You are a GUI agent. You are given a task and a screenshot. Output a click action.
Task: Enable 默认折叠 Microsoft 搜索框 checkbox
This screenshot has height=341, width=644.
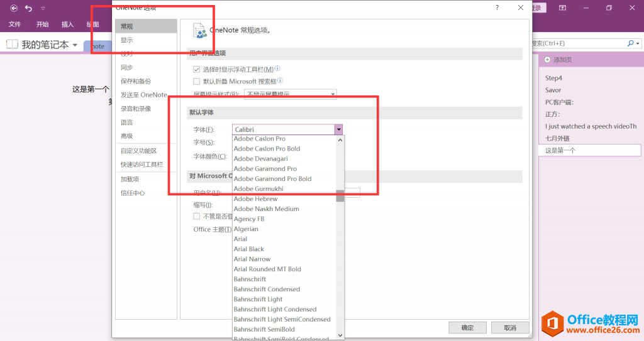coord(196,81)
